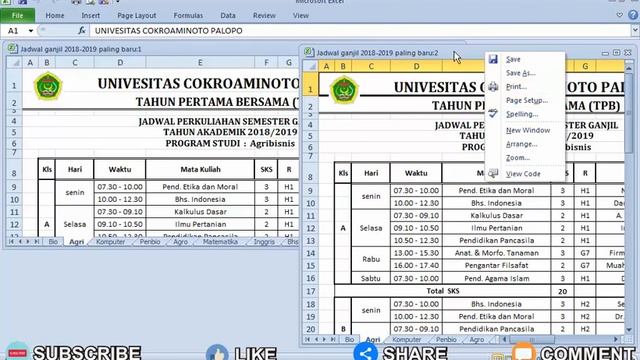Image resolution: width=640 pixels, height=360 pixels.
Task: Choose Spelling in the context menu
Action: coord(522,114)
